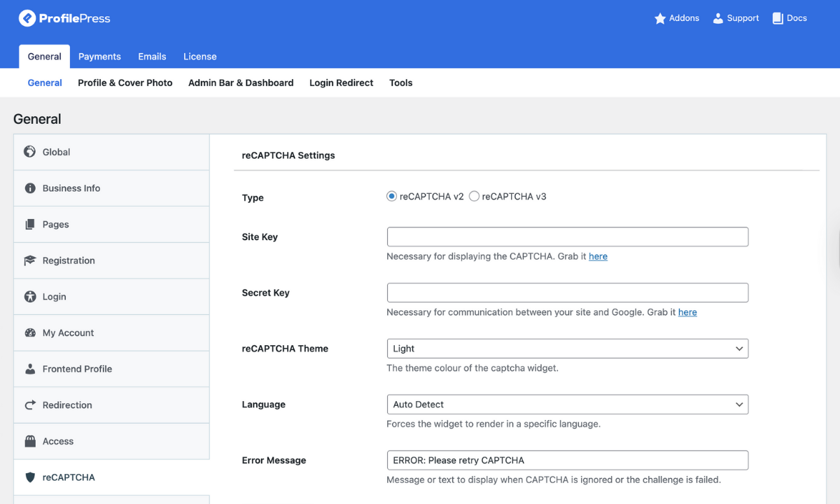Switch to the Payments tab
Viewport: 840px width, 504px height.
tap(99, 57)
